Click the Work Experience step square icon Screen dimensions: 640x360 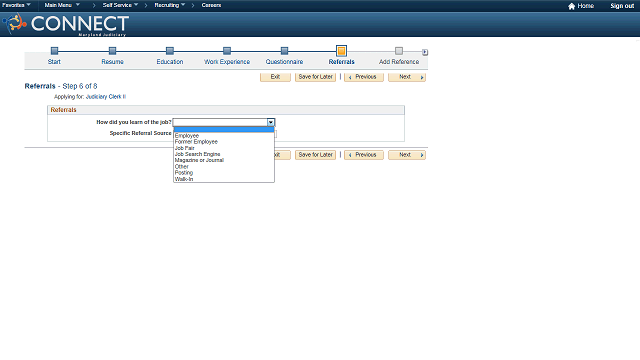click(x=227, y=51)
